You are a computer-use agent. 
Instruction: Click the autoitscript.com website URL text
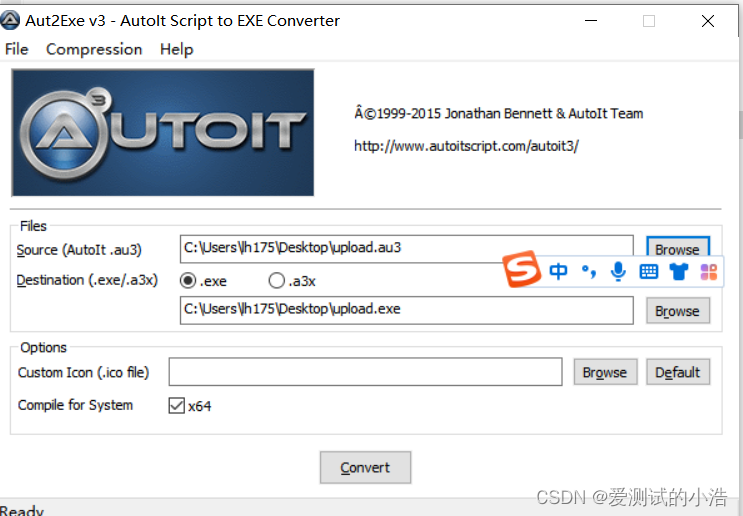point(466,146)
